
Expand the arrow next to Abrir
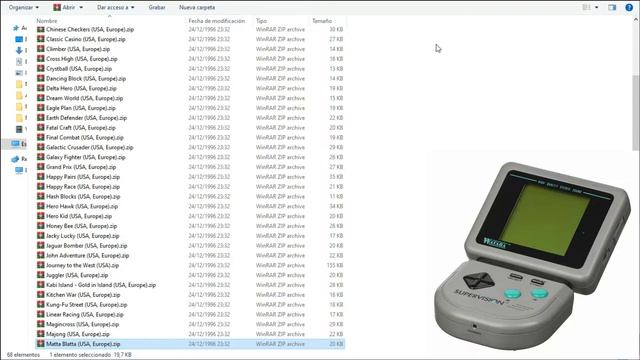pos(81,7)
